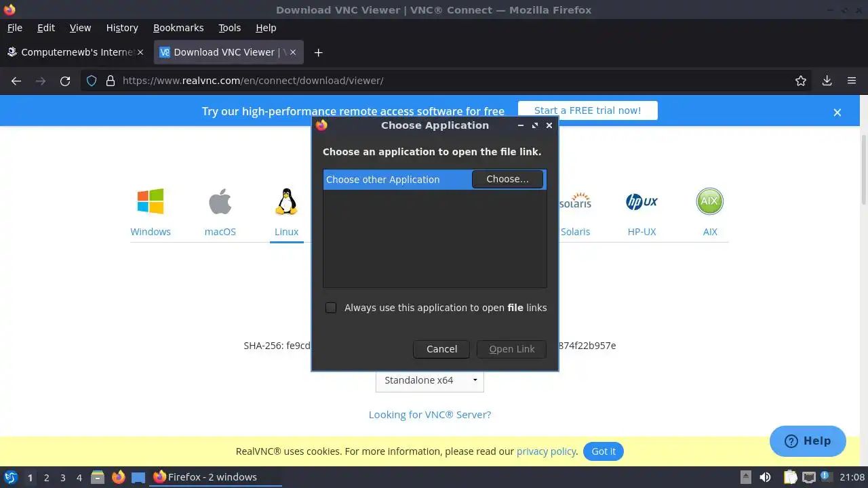
Task: Click the Linux platform label
Action: 286,232
